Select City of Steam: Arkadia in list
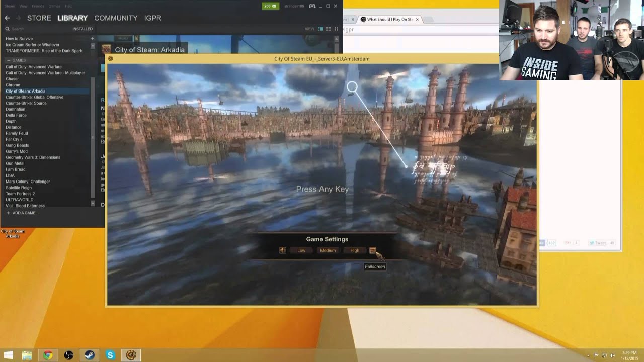Viewport: 644px width, 362px height. coord(26,91)
